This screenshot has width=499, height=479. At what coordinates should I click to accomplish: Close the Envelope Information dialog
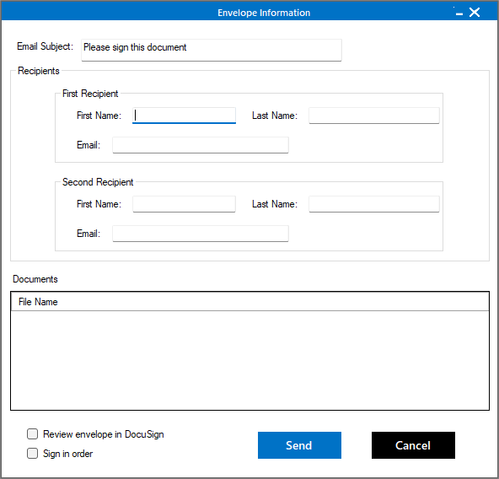(474, 13)
